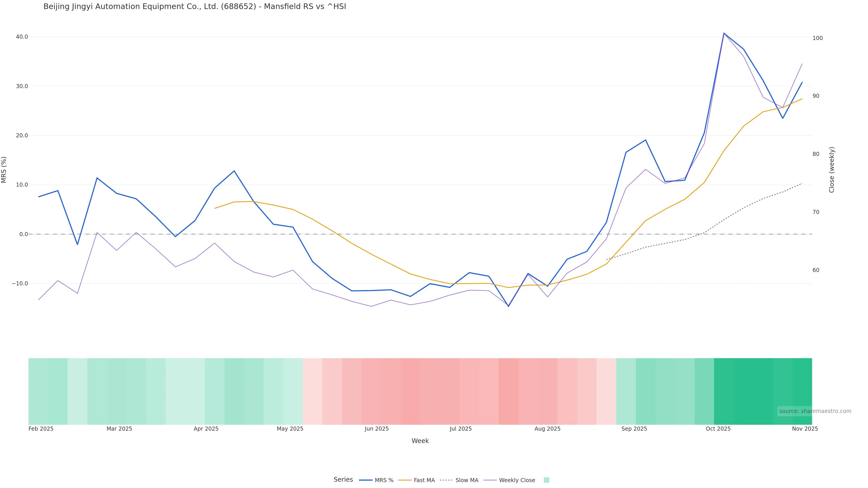The height and width of the screenshot is (488, 868).
Task: Click the 0.0 tick on MRS axis
Action: (24, 234)
